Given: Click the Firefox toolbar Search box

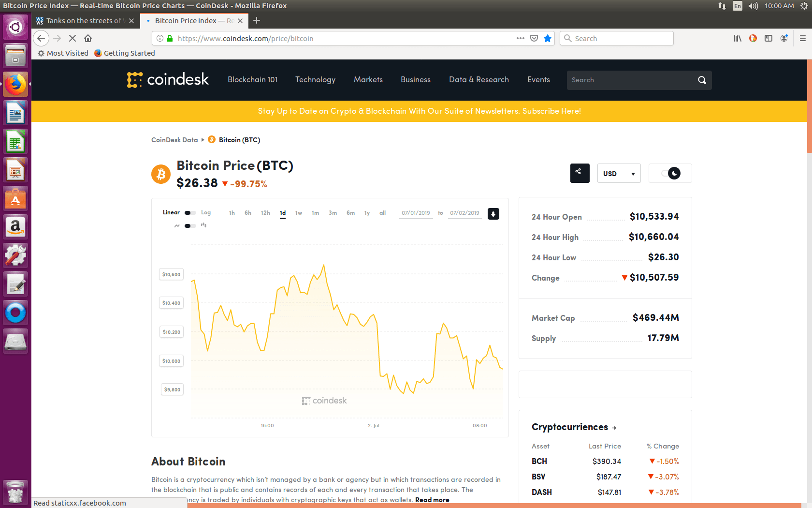Looking at the screenshot, I should 617,38.
